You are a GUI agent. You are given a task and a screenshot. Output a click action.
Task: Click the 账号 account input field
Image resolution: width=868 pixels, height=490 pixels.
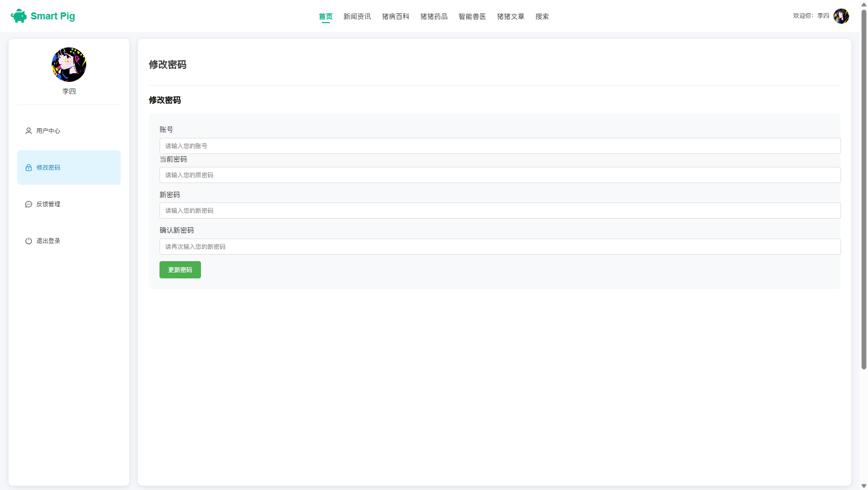pos(500,146)
